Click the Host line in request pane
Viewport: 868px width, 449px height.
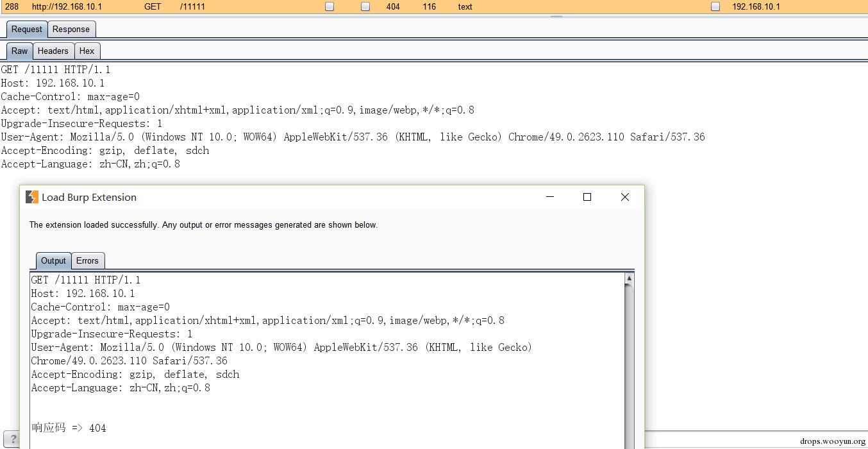[53, 83]
